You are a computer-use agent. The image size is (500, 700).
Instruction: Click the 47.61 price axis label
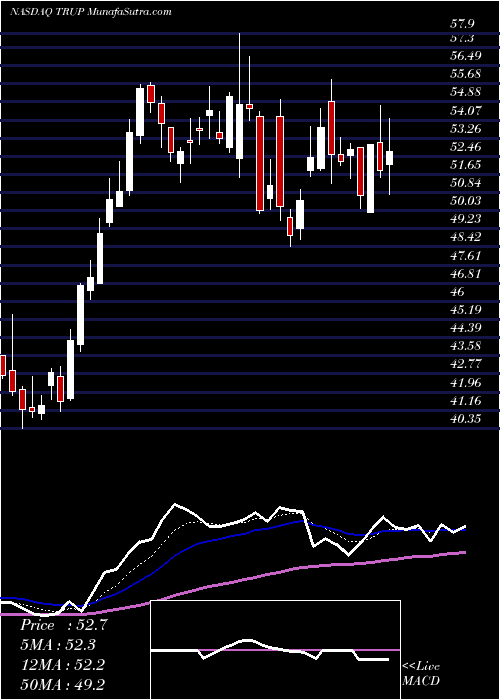coord(466,256)
